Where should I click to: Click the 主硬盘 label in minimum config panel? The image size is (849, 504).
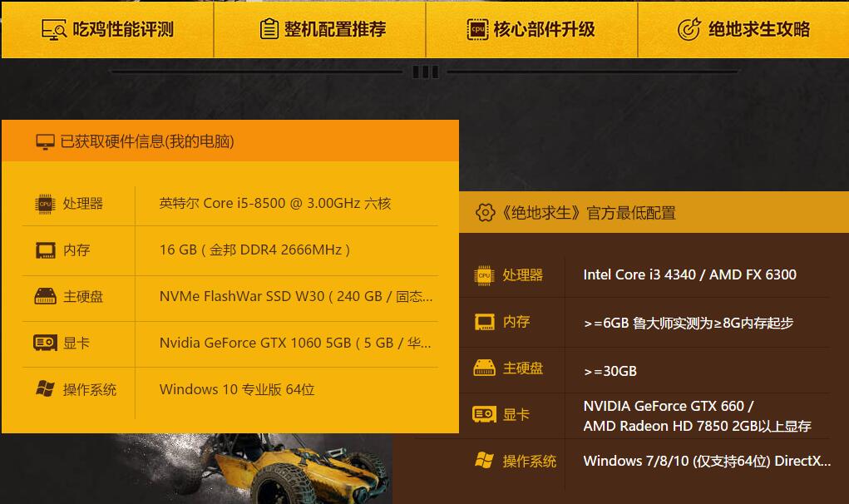522,368
